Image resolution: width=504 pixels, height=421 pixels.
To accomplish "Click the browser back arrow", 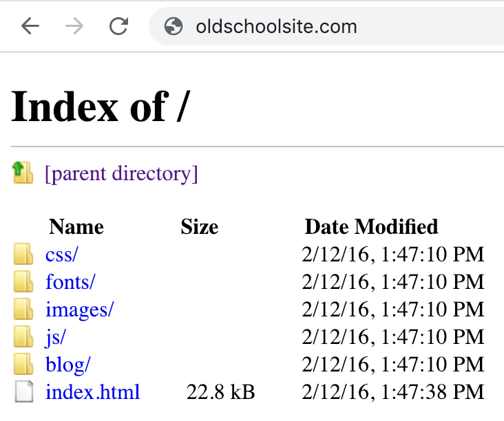I will click(x=30, y=26).
